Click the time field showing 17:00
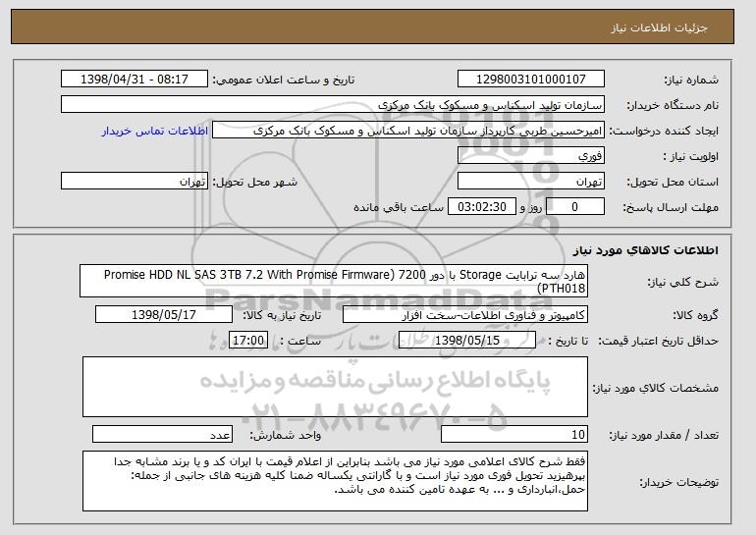 coord(248,341)
